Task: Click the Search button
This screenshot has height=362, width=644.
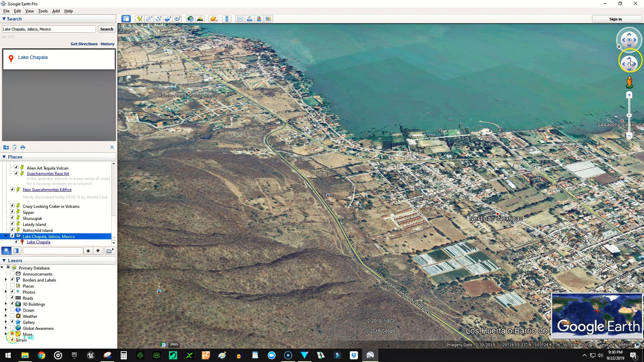Action: coord(107,29)
